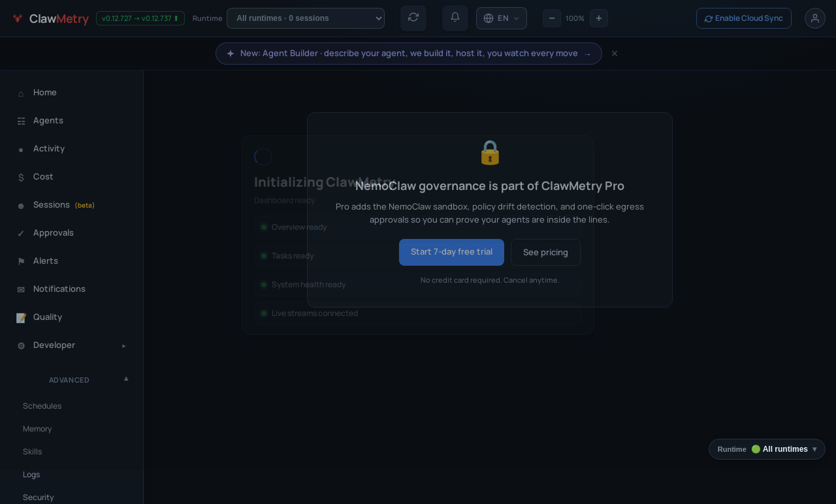Image resolution: width=836 pixels, height=504 pixels.
Task: Click 'Tasks ready' status row
Action: coord(418,256)
